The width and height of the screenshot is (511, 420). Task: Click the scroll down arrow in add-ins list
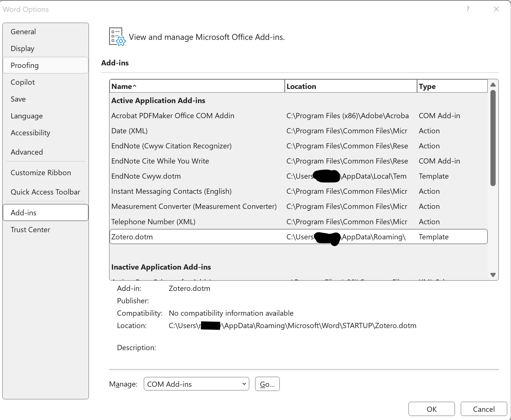tap(493, 275)
